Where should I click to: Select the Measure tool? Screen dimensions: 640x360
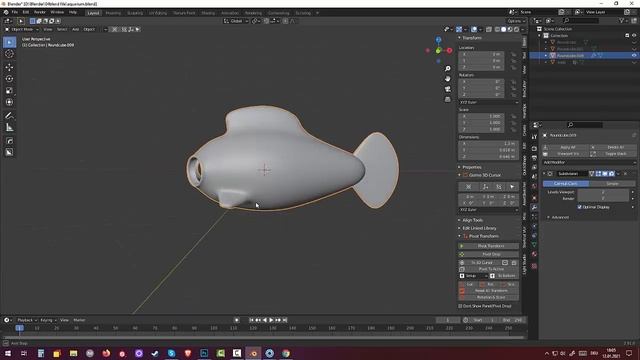pyautogui.click(x=9, y=128)
